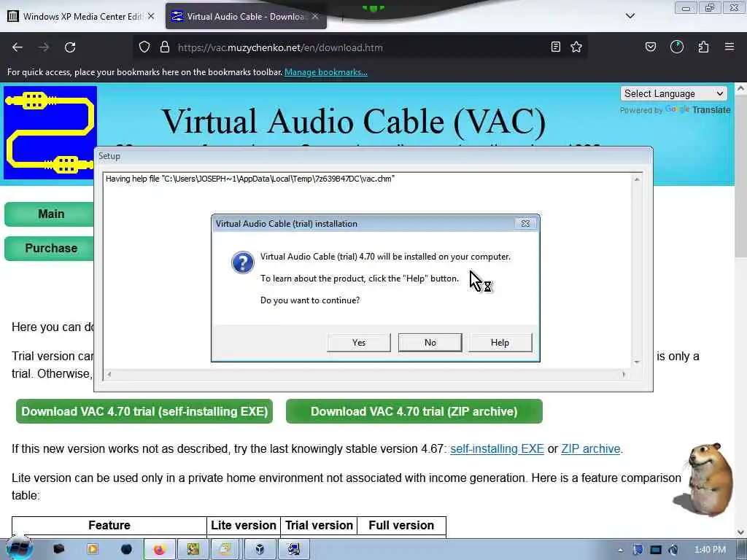
Task: Click the VAC yellow cable logo
Action: point(50,133)
